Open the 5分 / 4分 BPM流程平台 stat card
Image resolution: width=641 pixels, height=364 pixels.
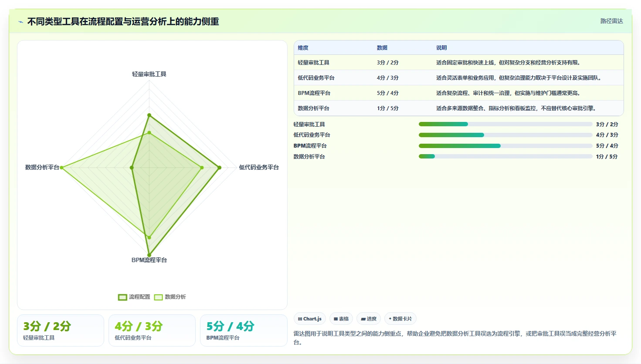(x=244, y=330)
